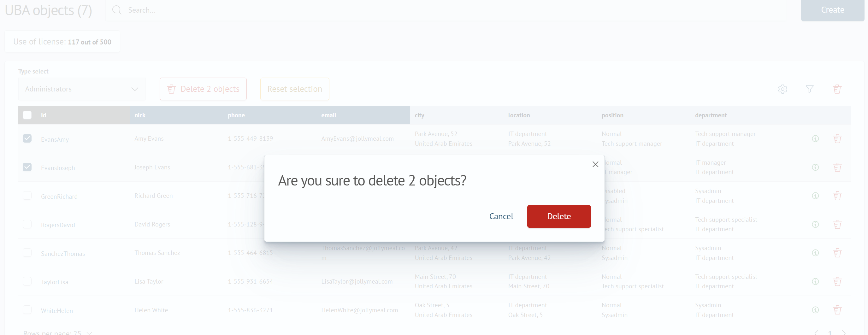Image resolution: width=868 pixels, height=335 pixels.
Task: Delete Thomas Sanchez via row trash icon
Action: click(838, 253)
